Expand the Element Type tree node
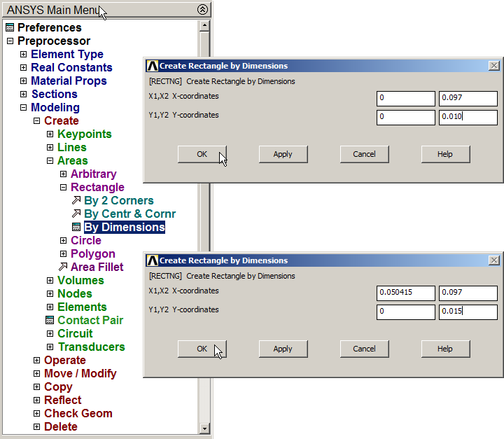Image resolution: width=504 pixels, height=439 pixels. click(x=24, y=55)
